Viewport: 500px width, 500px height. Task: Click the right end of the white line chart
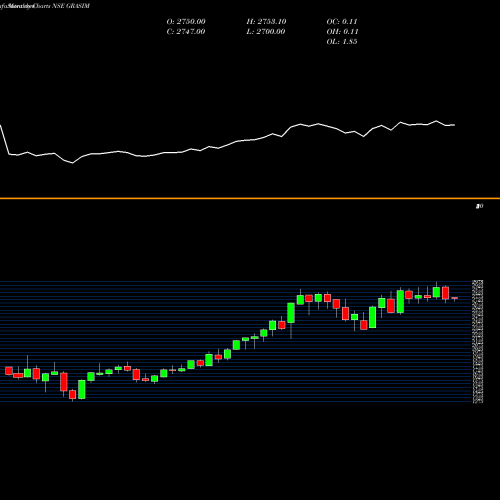point(454,125)
